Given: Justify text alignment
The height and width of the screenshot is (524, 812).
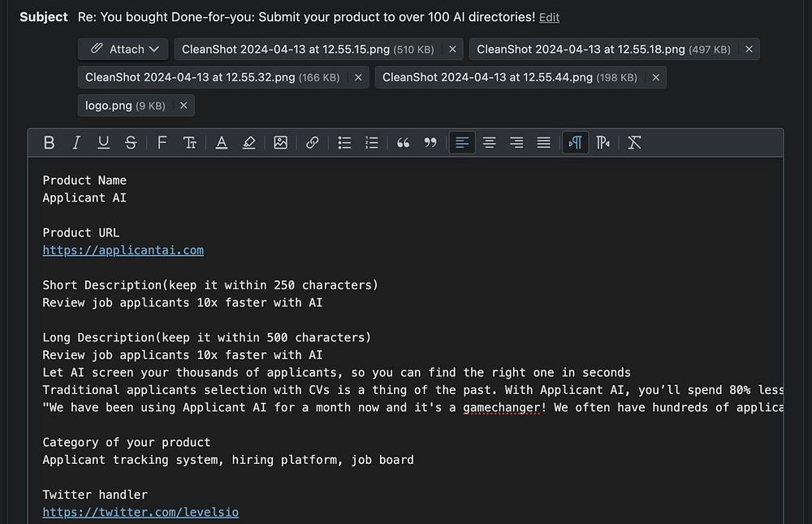Looking at the screenshot, I should point(544,142).
